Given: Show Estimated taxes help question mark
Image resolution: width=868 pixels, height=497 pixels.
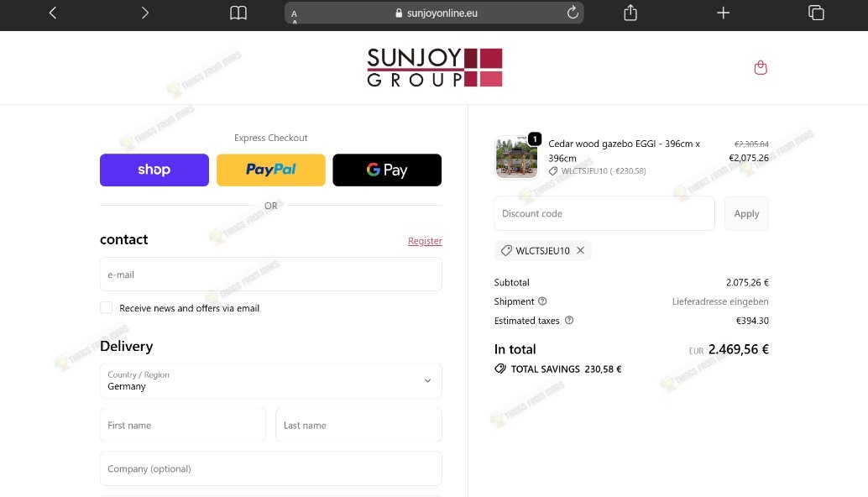Looking at the screenshot, I should pos(569,320).
